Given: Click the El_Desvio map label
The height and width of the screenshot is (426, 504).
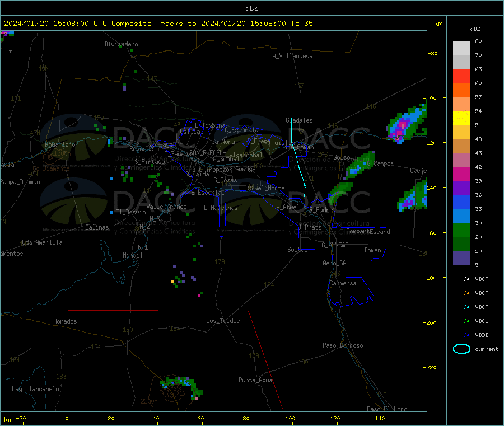Looking at the screenshot, I should click(131, 212).
